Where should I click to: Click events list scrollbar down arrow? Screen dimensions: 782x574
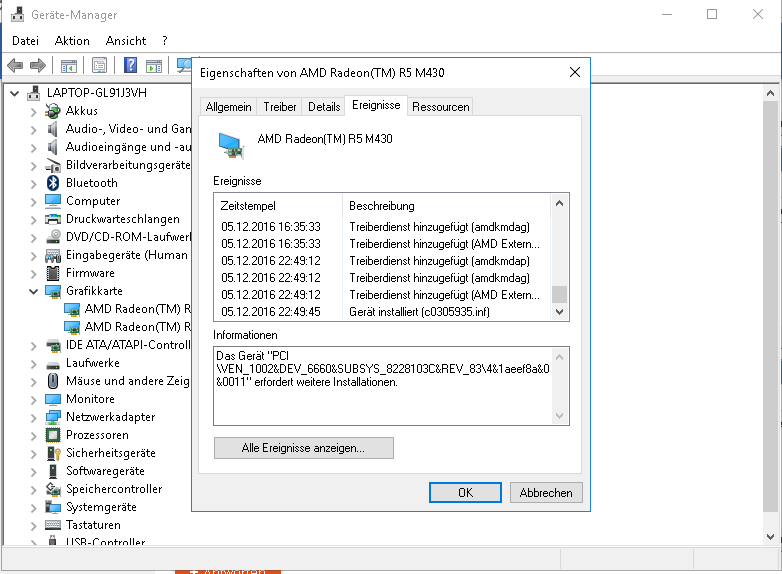(x=560, y=312)
